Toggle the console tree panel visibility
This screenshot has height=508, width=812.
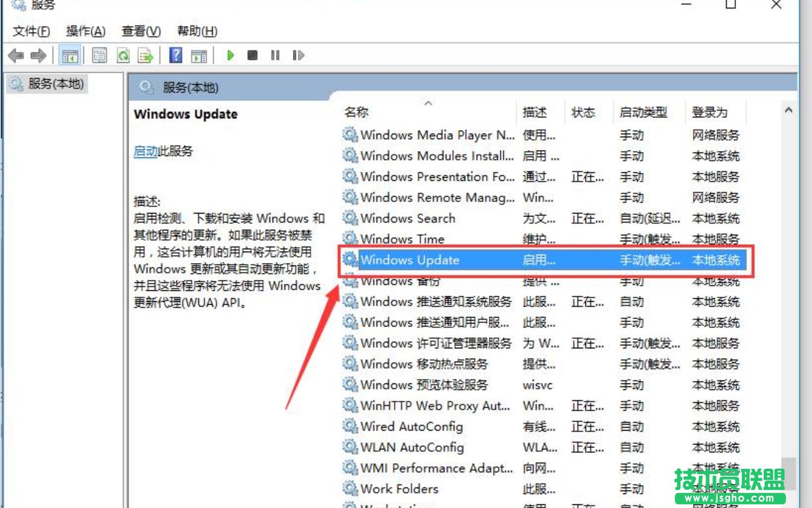pyautogui.click(x=70, y=56)
